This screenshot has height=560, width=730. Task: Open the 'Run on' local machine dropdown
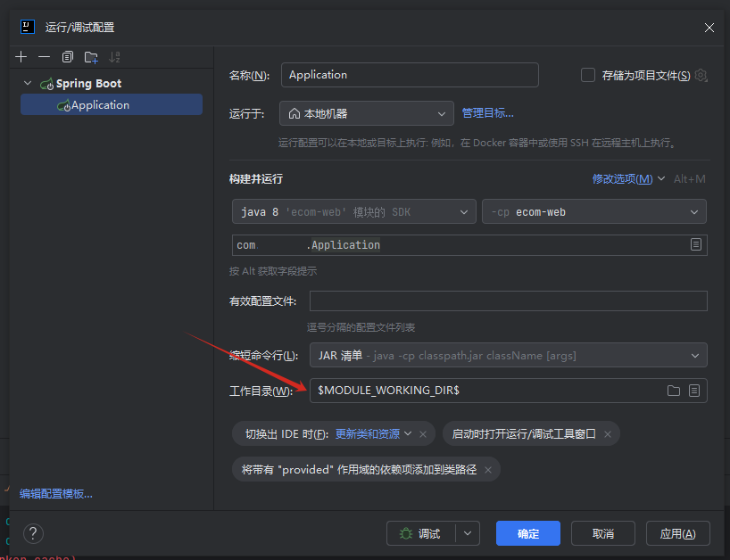(x=366, y=113)
